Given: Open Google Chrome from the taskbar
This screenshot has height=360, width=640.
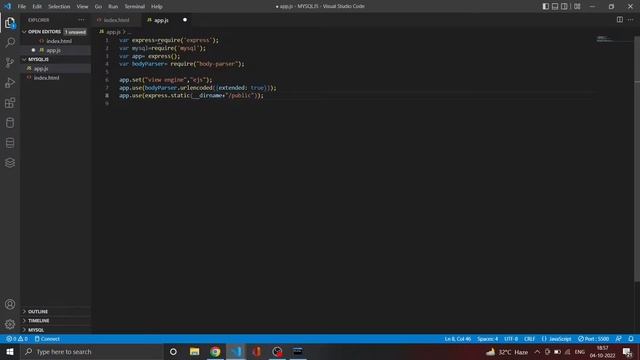Looking at the screenshot, I should point(215,351).
